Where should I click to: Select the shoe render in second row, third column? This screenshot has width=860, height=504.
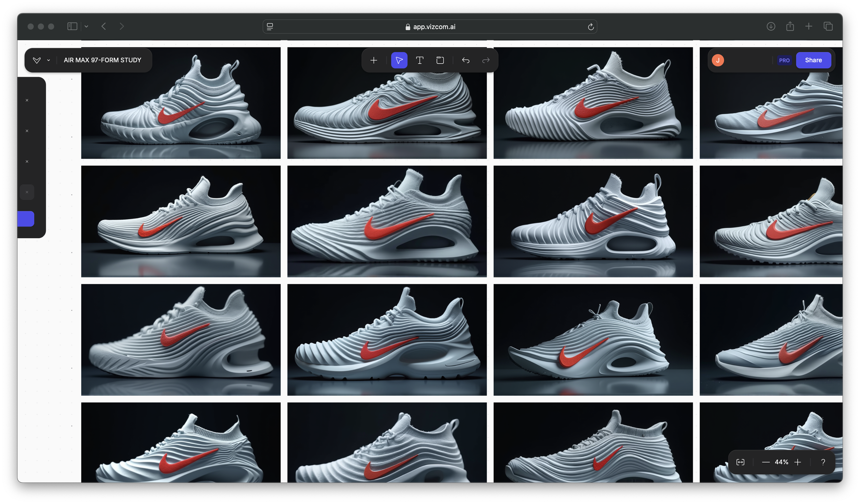pos(593,221)
